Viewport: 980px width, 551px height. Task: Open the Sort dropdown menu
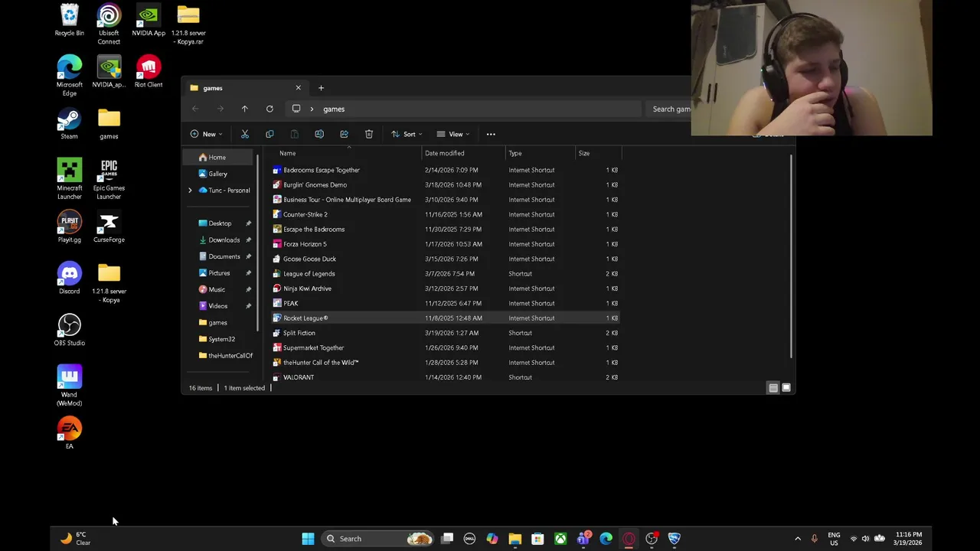[407, 134]
